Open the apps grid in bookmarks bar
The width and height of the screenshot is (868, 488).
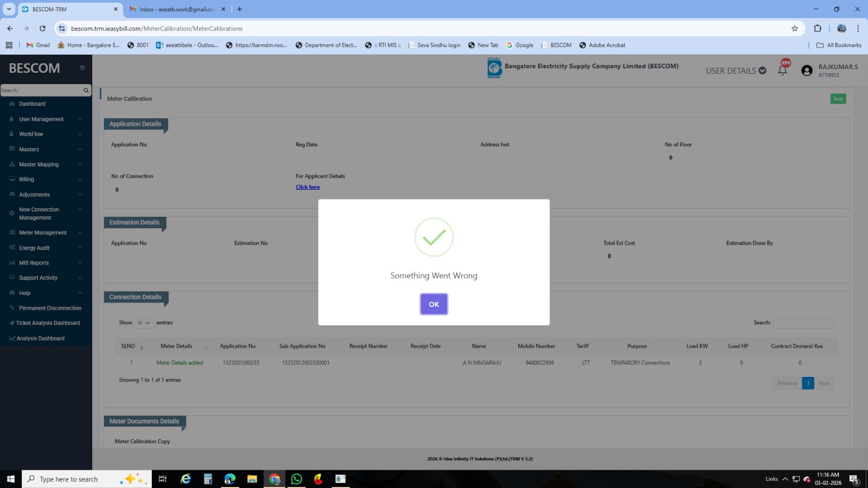coord(9,45)
